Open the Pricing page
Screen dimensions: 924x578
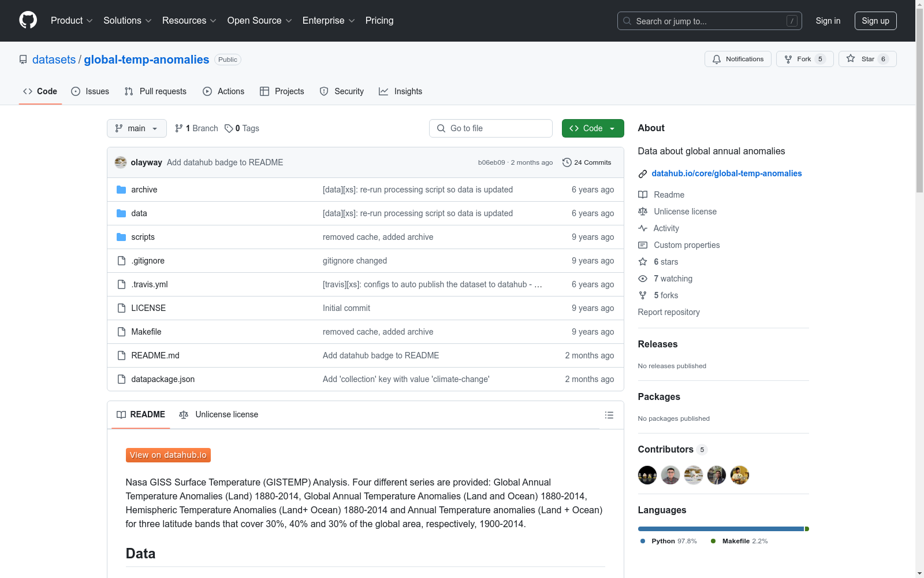(379, 20)
